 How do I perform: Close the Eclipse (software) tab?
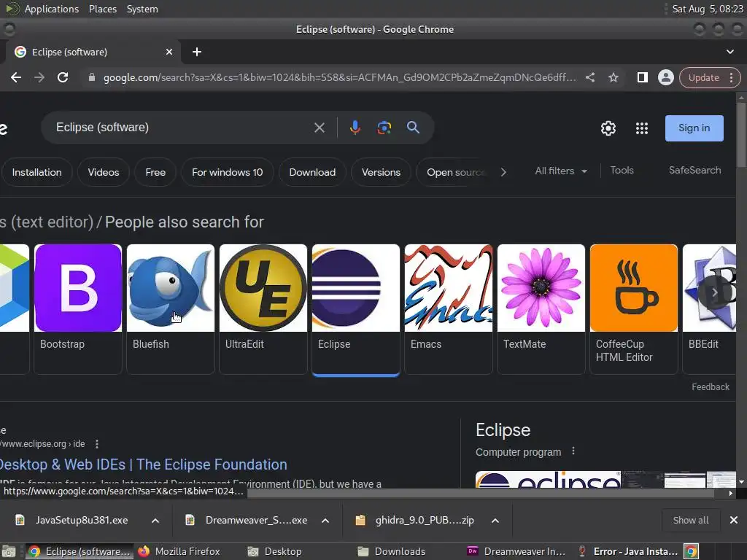tap(169, 52)
